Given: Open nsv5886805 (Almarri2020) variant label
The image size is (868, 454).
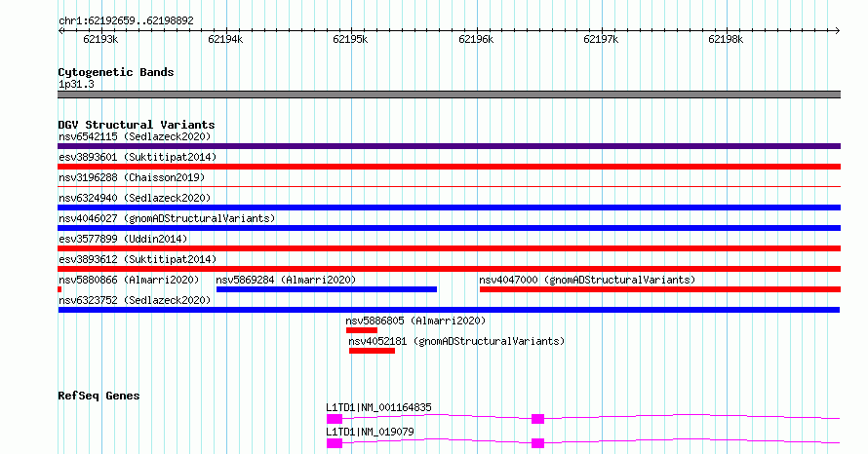Looking at the screenshot, I should (415, 321).
